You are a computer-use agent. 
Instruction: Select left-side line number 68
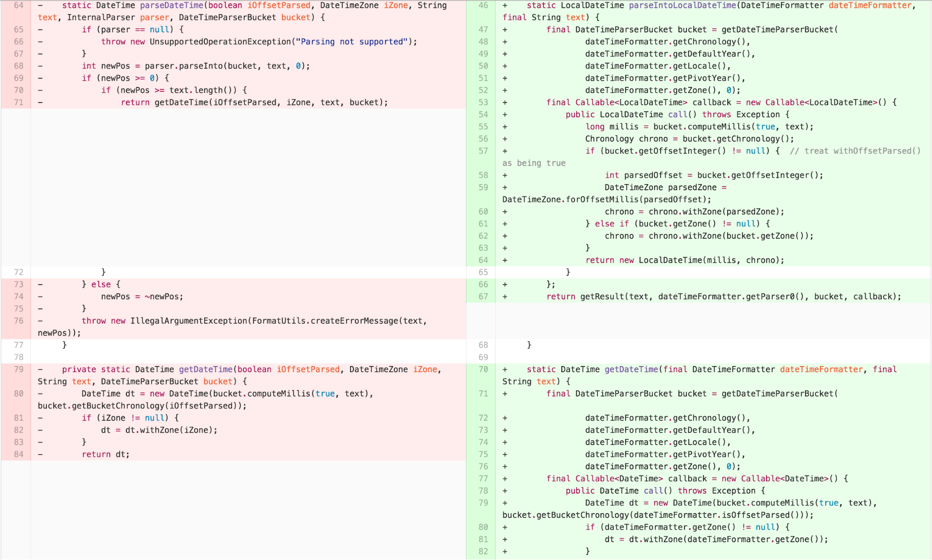coord(18,66)
